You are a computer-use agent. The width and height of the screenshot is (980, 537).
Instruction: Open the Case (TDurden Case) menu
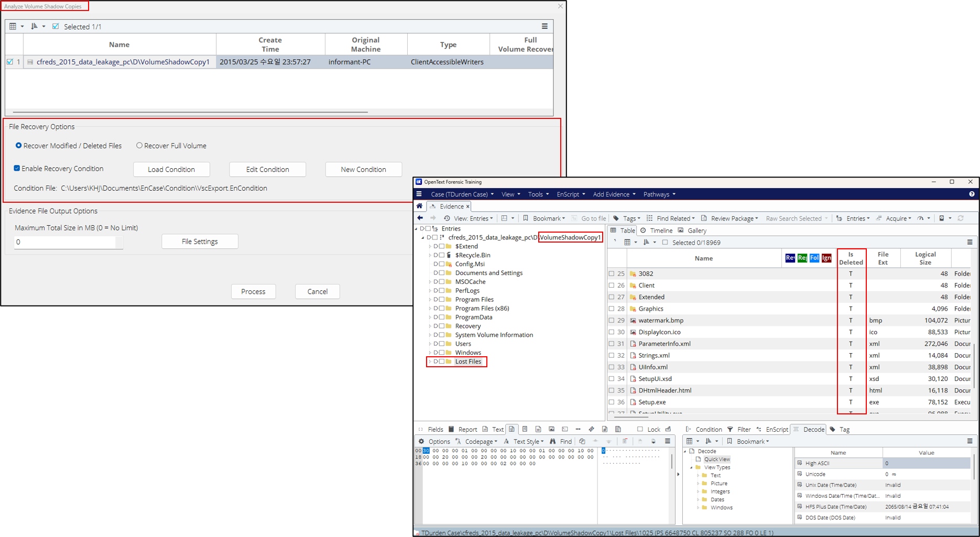tap(462, 194)
